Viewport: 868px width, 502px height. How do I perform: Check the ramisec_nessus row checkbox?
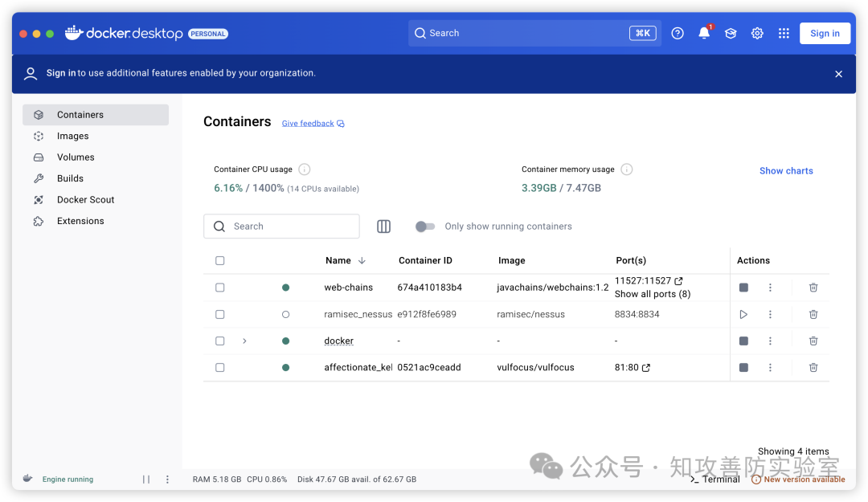tap(219, 314)
